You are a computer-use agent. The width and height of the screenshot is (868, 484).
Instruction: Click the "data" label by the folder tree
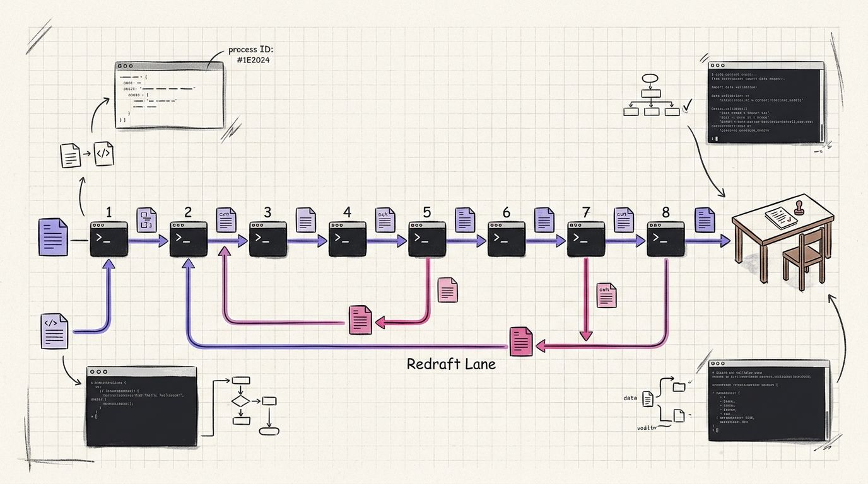pyautogui.click(x=630, y=398)
